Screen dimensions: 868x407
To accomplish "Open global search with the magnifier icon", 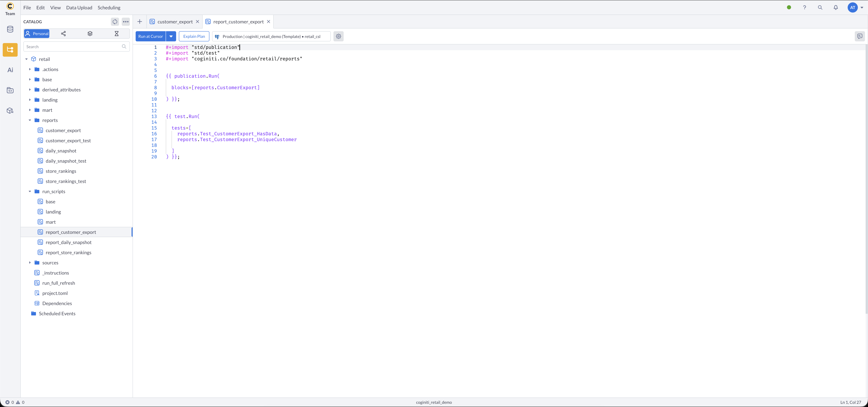I will (x=821, y=7).
